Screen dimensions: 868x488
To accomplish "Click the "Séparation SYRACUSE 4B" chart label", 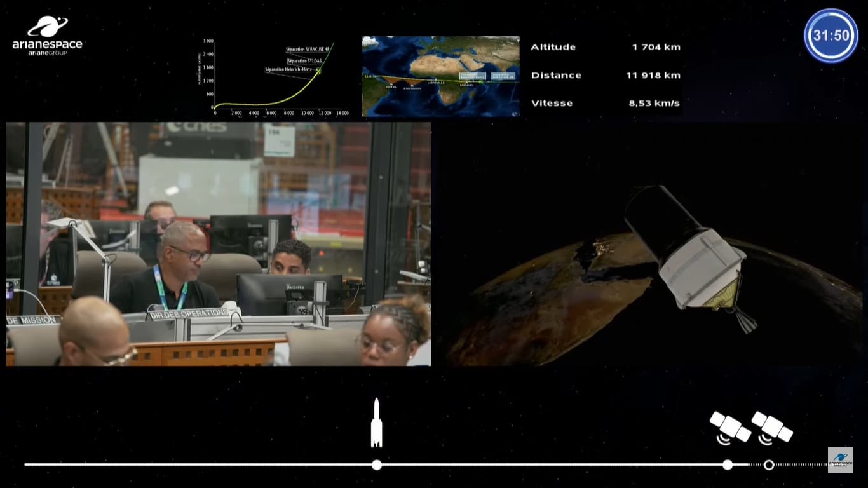I will click(308, 49).
